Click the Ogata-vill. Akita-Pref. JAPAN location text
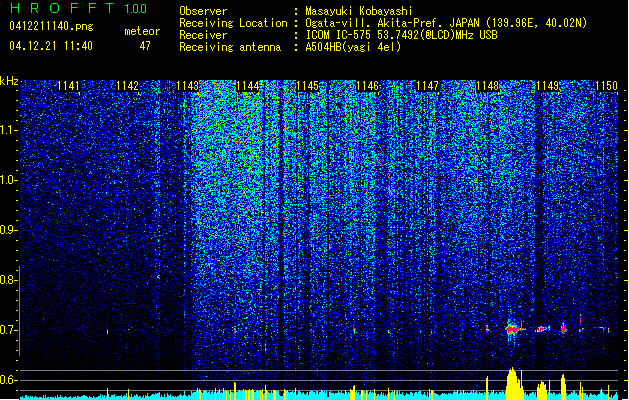The width and height of the screenshot is (629, 400). pyautogui.click(x=446, y=23)
